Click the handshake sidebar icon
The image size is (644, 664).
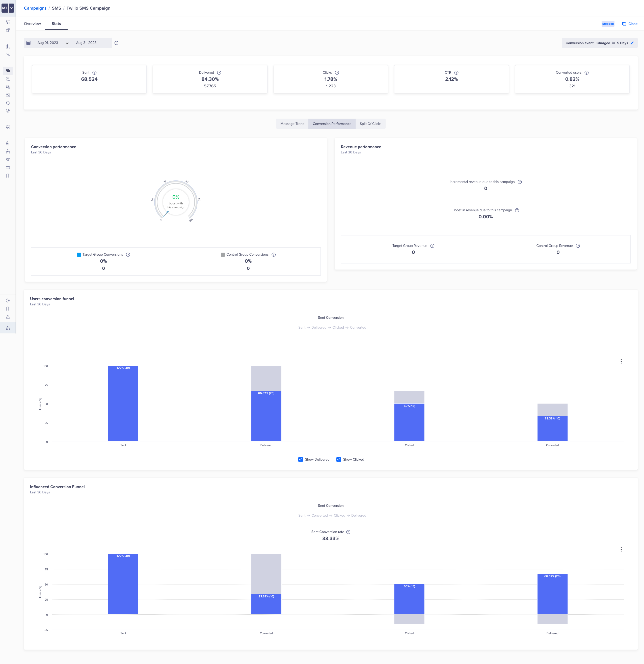pyautogui.click(x=8, y=160)
